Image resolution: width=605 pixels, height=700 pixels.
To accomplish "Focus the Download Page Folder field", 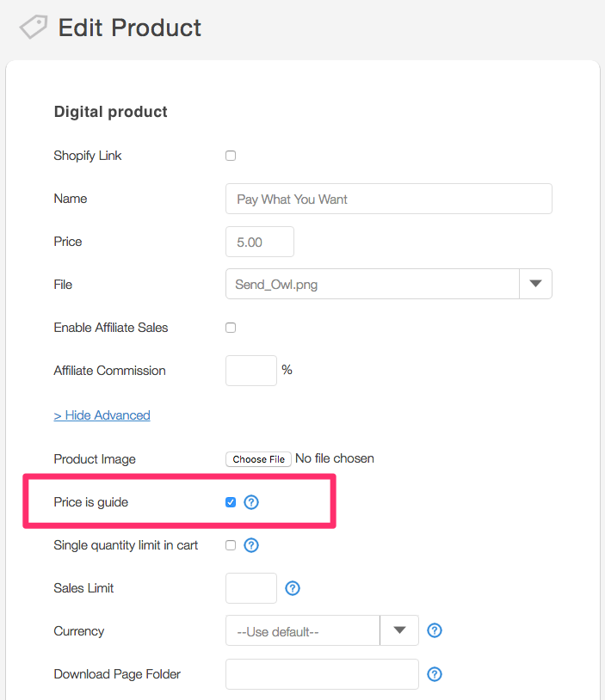I will tap(322, 674).
